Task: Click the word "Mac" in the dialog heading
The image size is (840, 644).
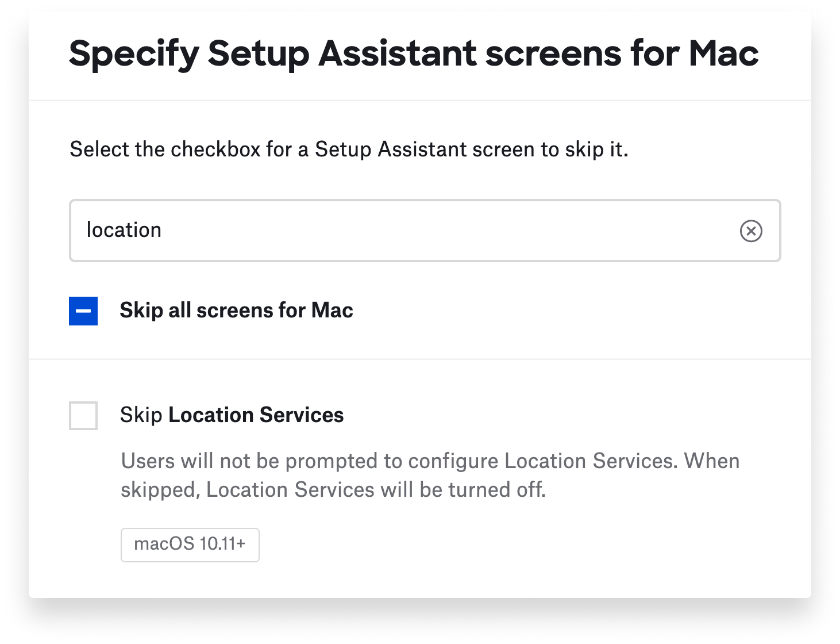Action: tap(723, 53)
